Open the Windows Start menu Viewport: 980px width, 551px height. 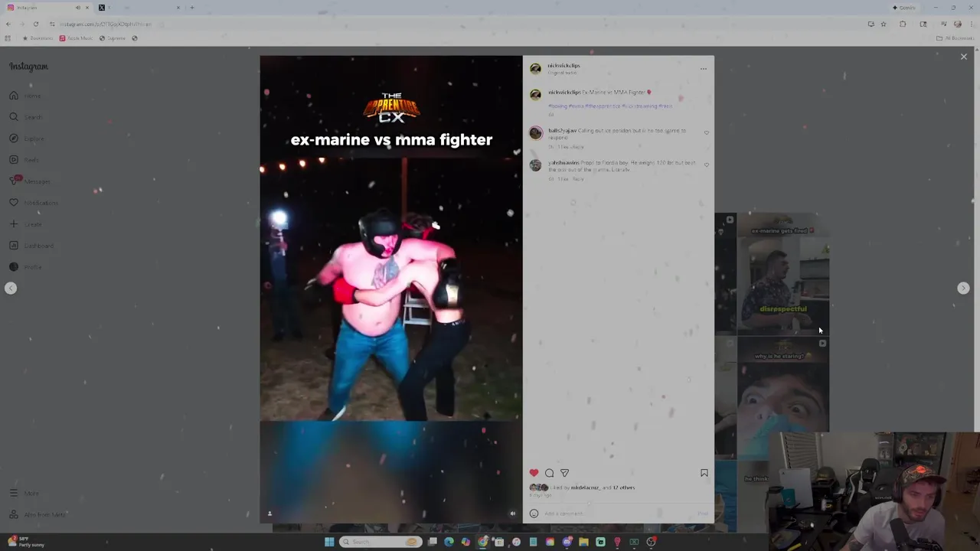(x=329, y=542)
